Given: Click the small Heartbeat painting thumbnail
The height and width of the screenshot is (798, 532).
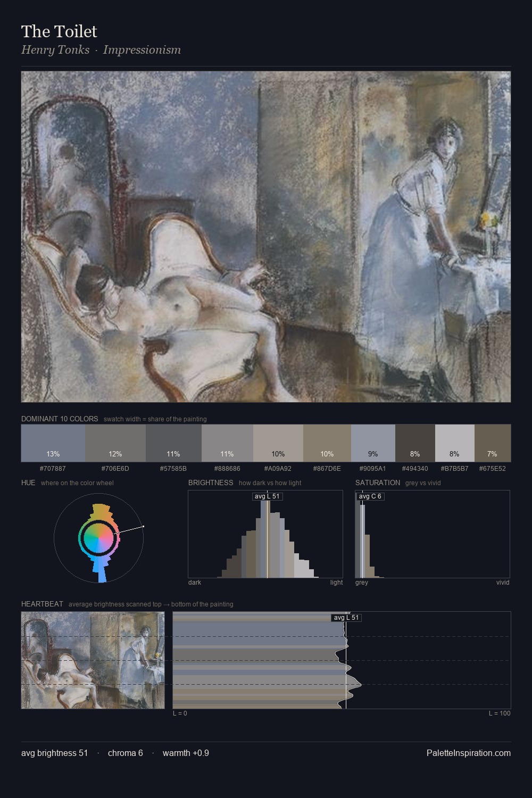Looking at the screenshot, I should pyautogui.click(x=93, y=660).
